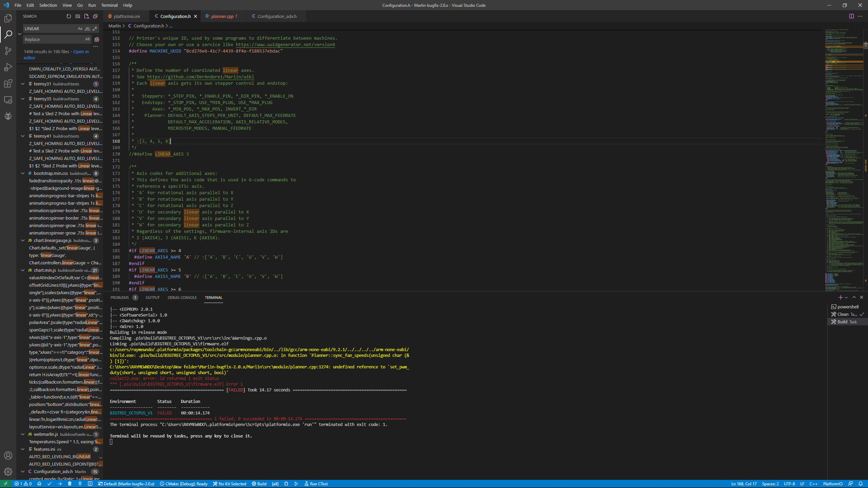Open the Selection menu

point(48,5)
